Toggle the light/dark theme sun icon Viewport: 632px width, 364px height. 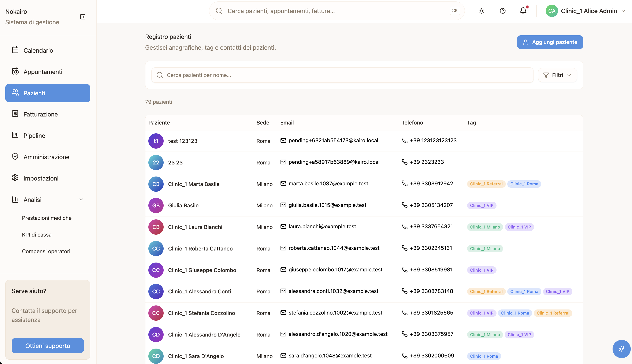pyautogui.click(x=482, y=11)
